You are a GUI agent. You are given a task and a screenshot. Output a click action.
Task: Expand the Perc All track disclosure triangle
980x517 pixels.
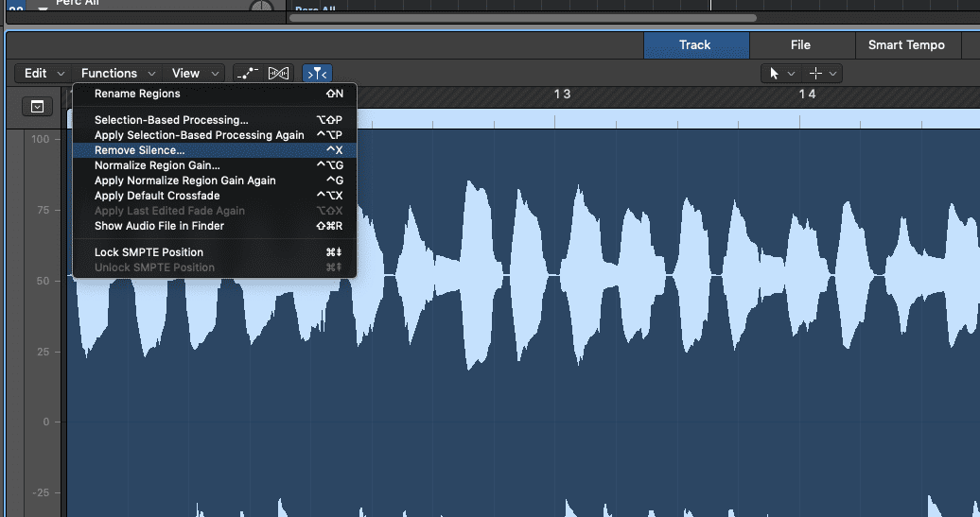pyautogui.click(x=42, y=5)
